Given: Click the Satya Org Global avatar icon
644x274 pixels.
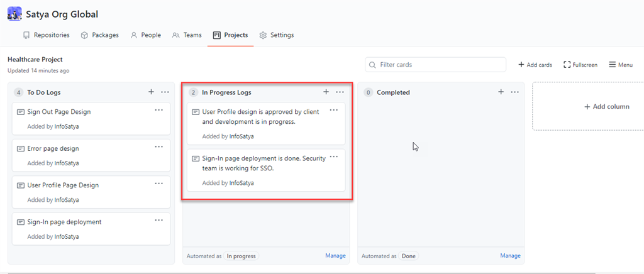Looking at the screenshot, I should point(14,14).
